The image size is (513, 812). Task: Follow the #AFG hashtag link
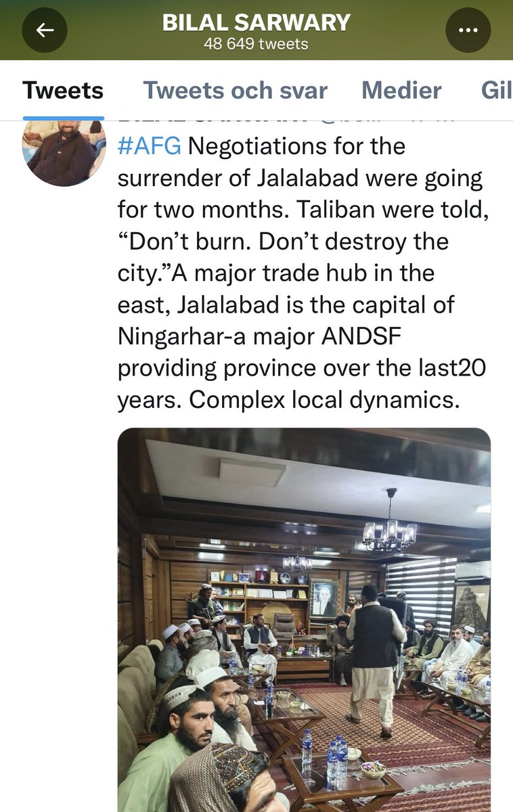pyautogui.click(x=150, y=146)
